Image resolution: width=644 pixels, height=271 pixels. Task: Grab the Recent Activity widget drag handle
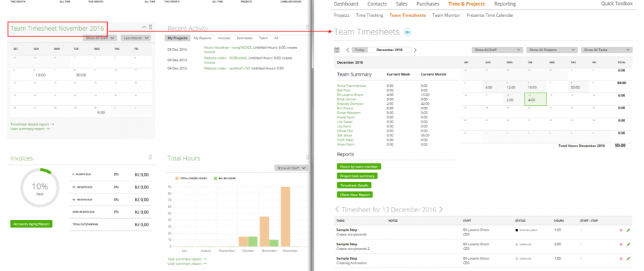pyautogui.click(x=307, y=27)
